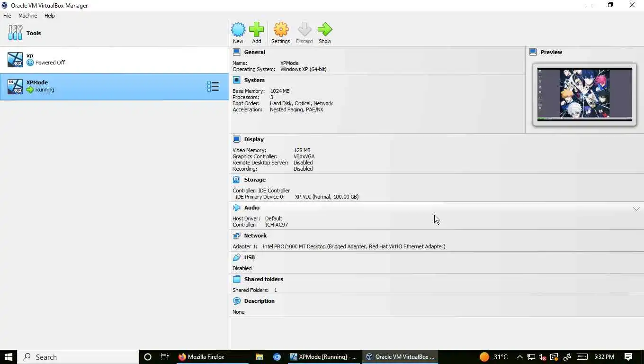Open the System settings heading link
644x364 pixels.
254,80
